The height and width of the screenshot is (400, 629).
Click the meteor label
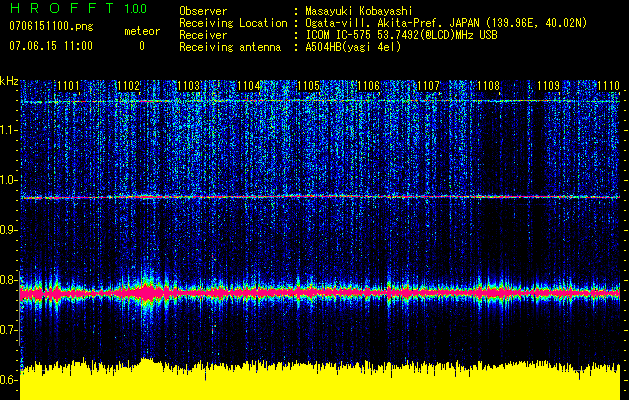tap(141, 32)
